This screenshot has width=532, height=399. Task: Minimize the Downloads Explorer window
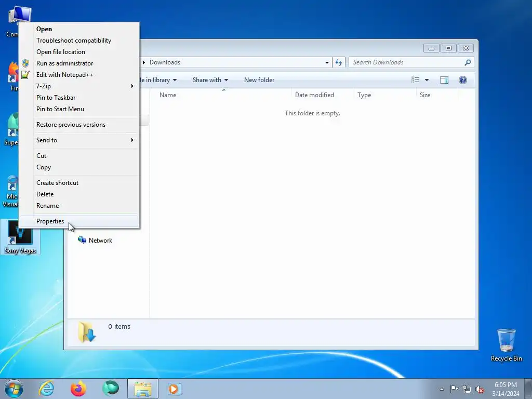pyautogui.click(x=431, y=48)
